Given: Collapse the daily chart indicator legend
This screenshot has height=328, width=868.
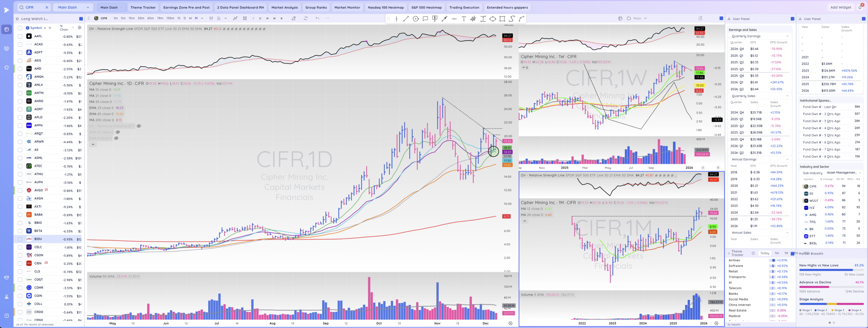Looking at the screenshot, I should click(93, 144).
